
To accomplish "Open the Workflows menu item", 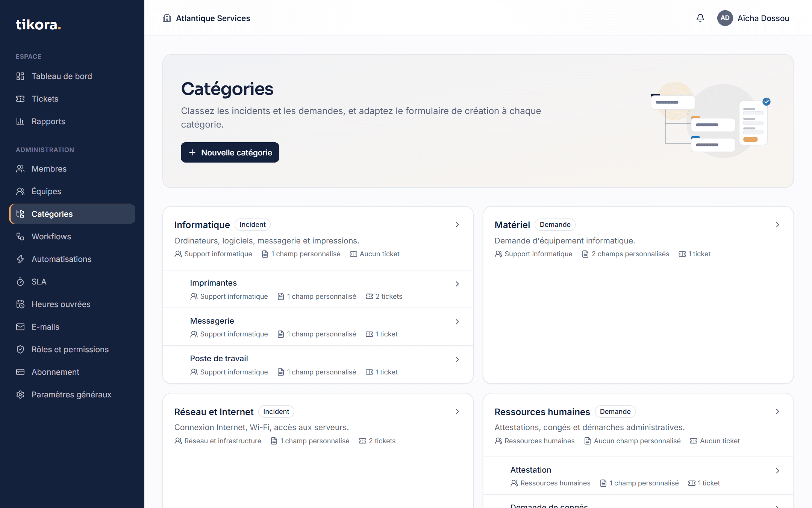I will point(72,237).
